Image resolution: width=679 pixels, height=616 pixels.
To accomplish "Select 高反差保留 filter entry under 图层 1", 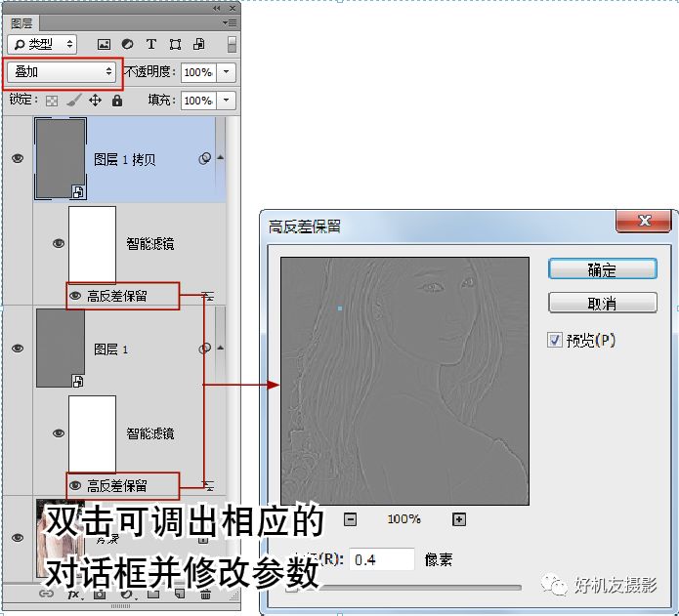I will 117,485.
